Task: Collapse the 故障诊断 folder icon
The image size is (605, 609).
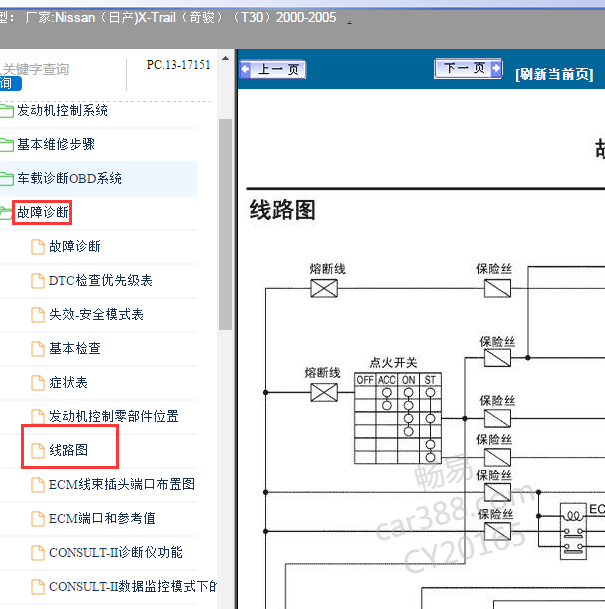Action: (6, 213)
